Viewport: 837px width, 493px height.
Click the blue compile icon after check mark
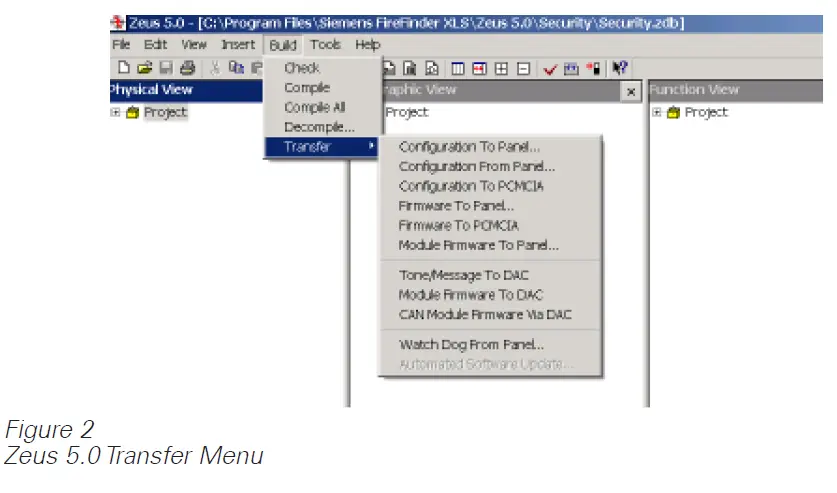pyautogui.click(x=571, y=68)
